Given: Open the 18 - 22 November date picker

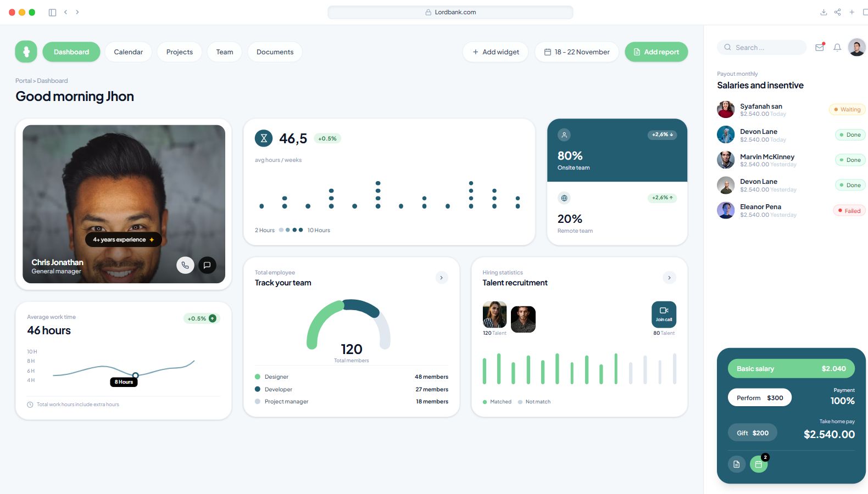Looking at the screenshot, I should pyautogui.click(x=577, y=52).
